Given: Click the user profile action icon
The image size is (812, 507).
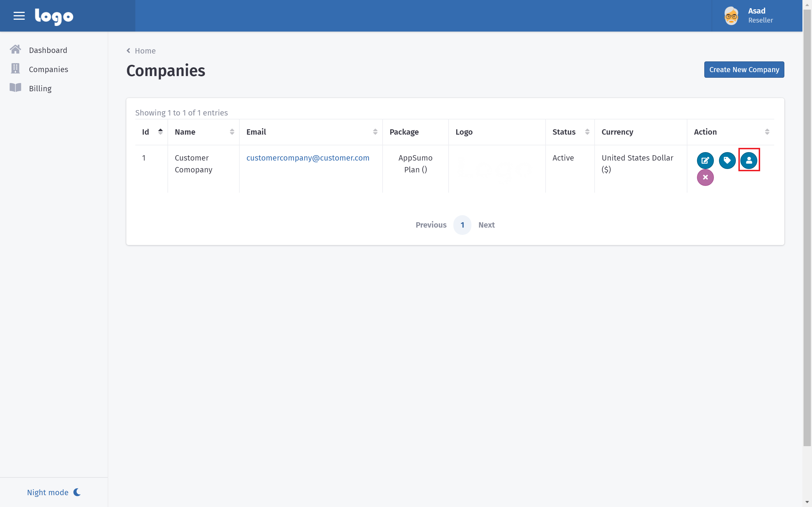Looking at the screenshot, I should pyautogui.click(x=749, y=160).
